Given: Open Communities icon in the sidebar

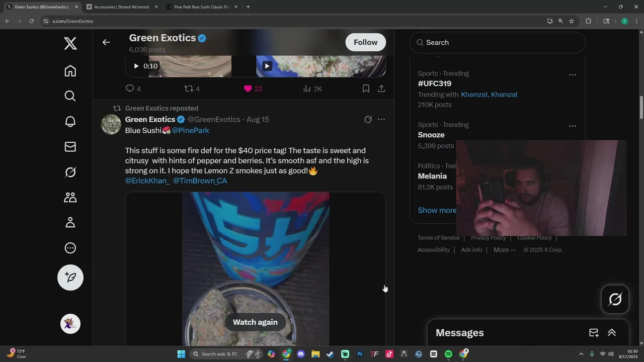Looking at the screenshot, I should point(70,197).
